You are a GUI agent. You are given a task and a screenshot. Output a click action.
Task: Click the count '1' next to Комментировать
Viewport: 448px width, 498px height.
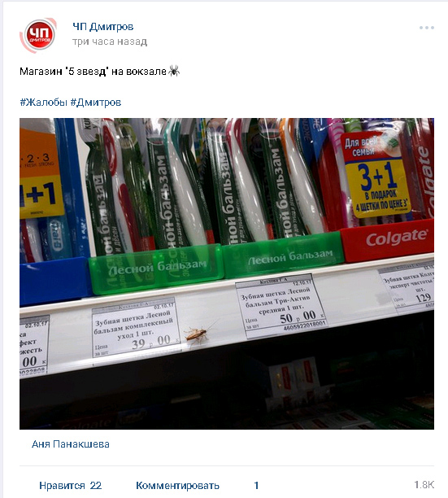256,485
